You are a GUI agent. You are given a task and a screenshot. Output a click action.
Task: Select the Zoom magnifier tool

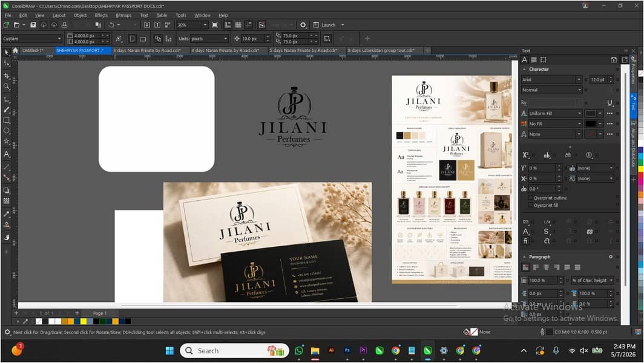6,87
